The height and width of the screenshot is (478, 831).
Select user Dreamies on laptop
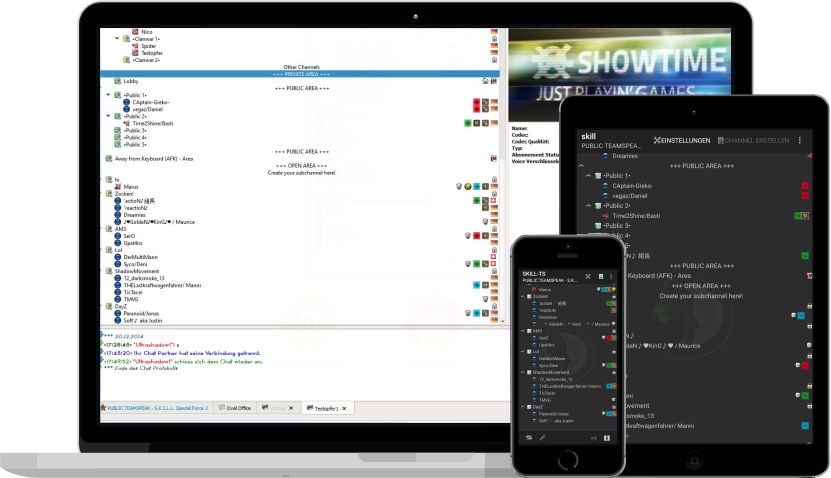point(134,215)
